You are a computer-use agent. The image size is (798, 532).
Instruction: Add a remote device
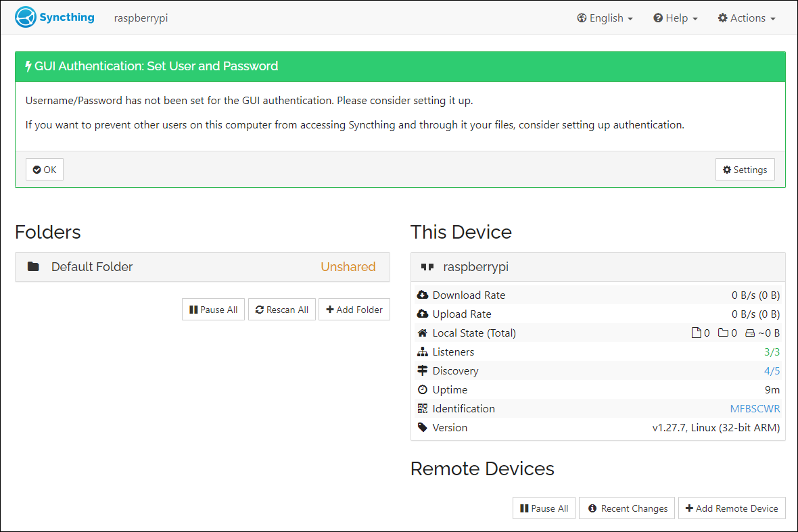click(x=732, y=508)
